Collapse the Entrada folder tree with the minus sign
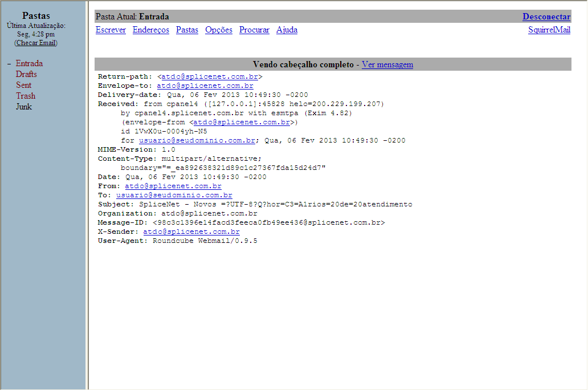Image resolution: width=588 pixels, height=390 pixels. (x=9, y=64)
